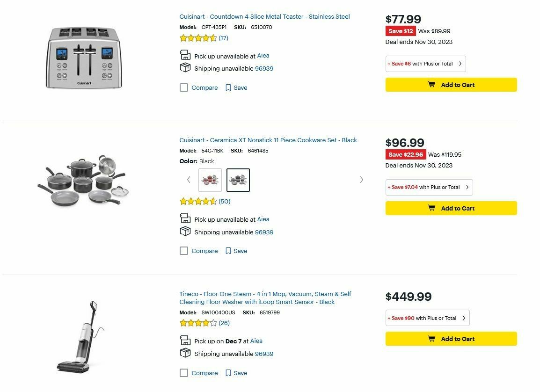The image size is (540, 392).
Task: Click the store pickup icon for the toaster
Action: click(x=185, y=54)
